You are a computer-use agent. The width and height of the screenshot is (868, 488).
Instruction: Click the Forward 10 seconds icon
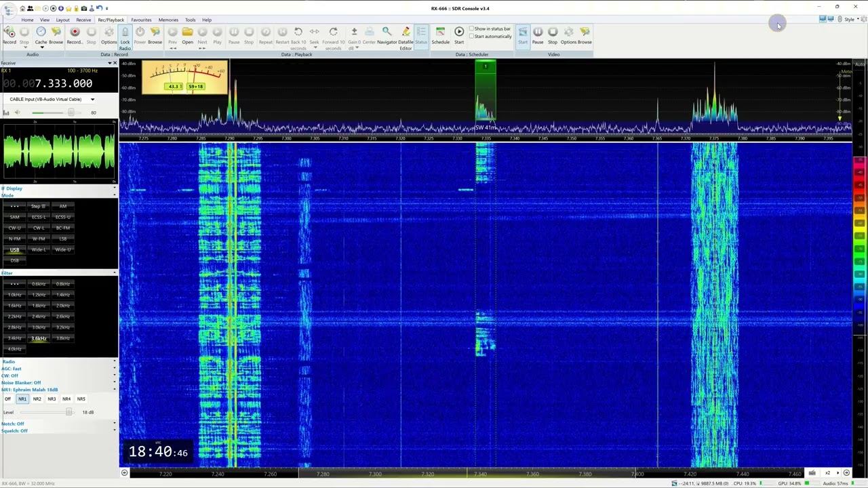click(x=333, y=38)
